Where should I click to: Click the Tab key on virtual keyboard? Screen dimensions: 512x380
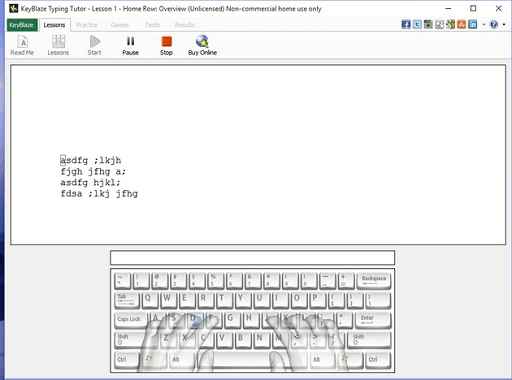pos(127,300)
